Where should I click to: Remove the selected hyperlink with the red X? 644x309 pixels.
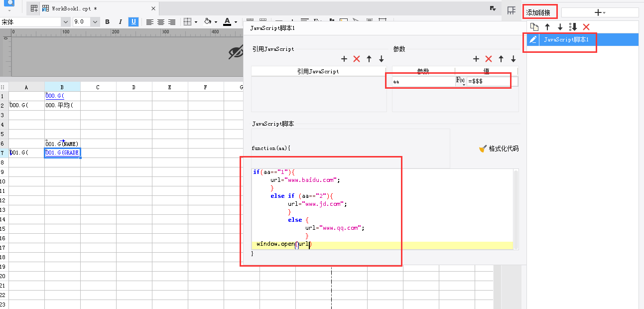point(586,27)
